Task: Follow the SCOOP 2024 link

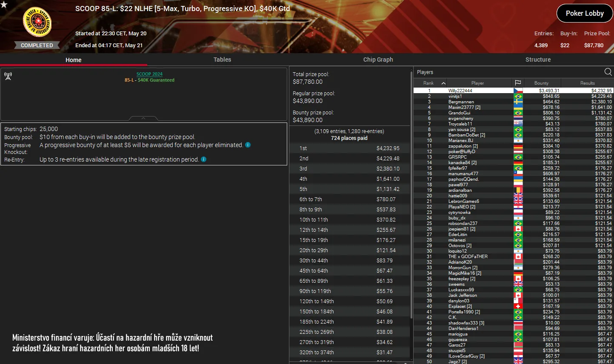Action: coord(149,74)
